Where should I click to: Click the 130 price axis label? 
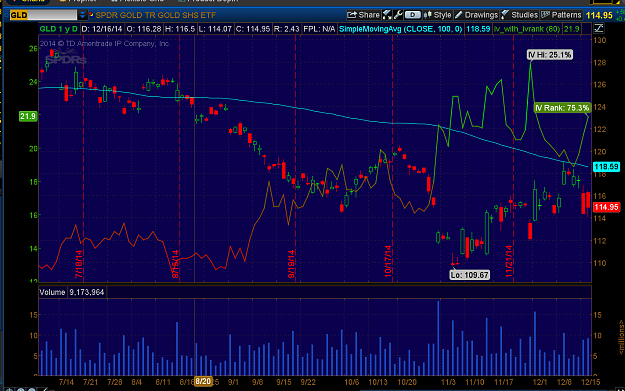tap(600, 40)
